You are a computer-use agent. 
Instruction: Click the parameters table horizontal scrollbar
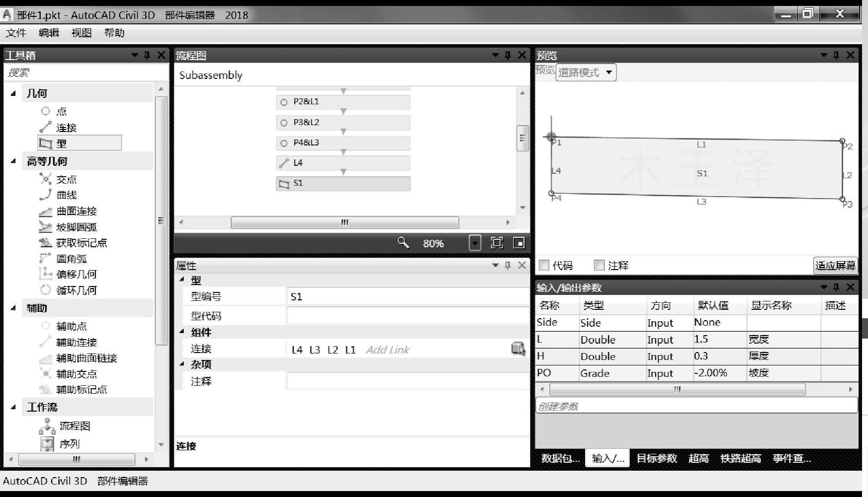677,389
